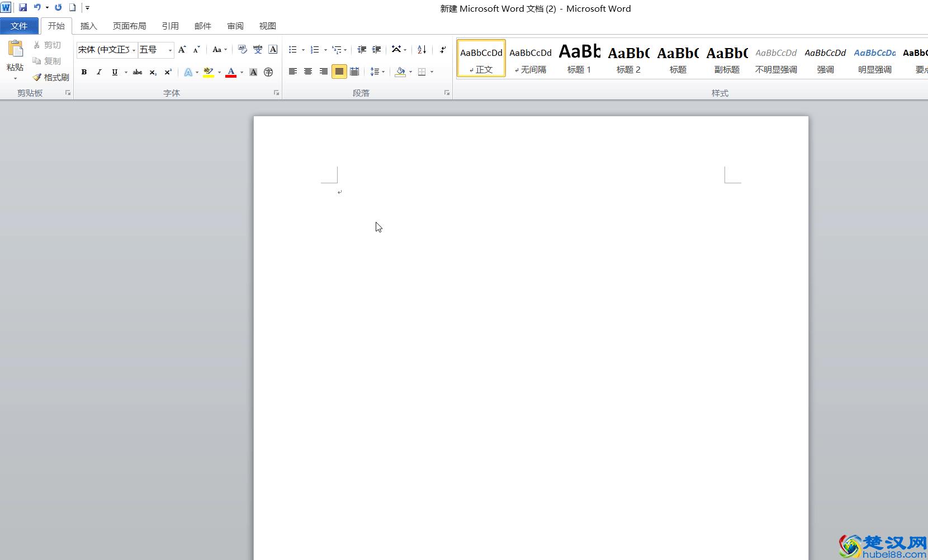Apply the 标题 1 heading style

(579, 58)
